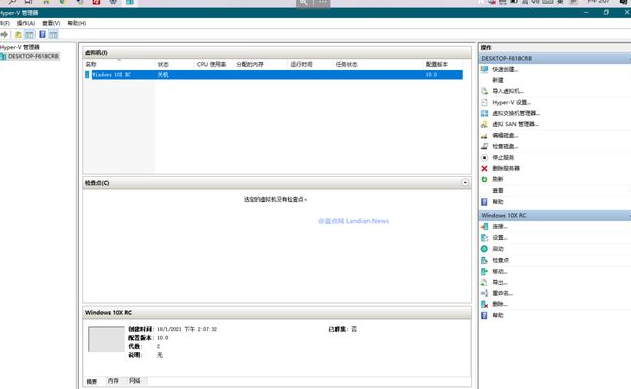Viewport: 631px width, 389px height.
Task: Click the Move (移动) action icon
Action: 485,272
